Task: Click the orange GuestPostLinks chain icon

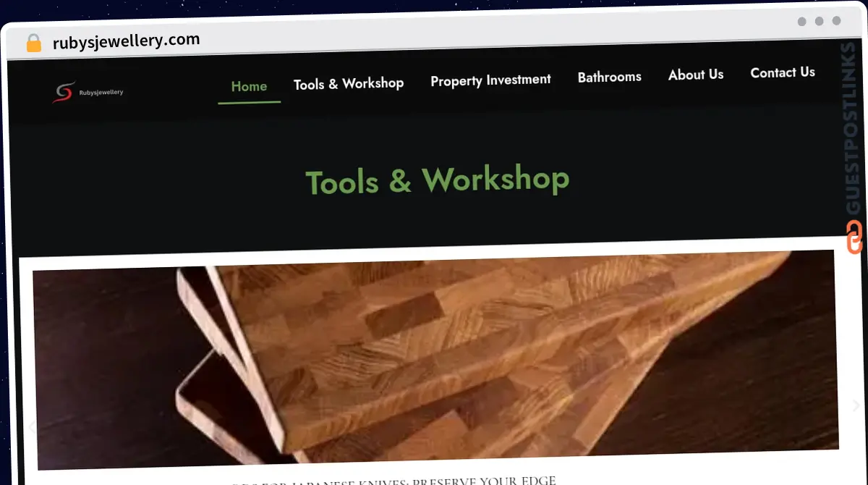Action: click(x=854, y=237)
